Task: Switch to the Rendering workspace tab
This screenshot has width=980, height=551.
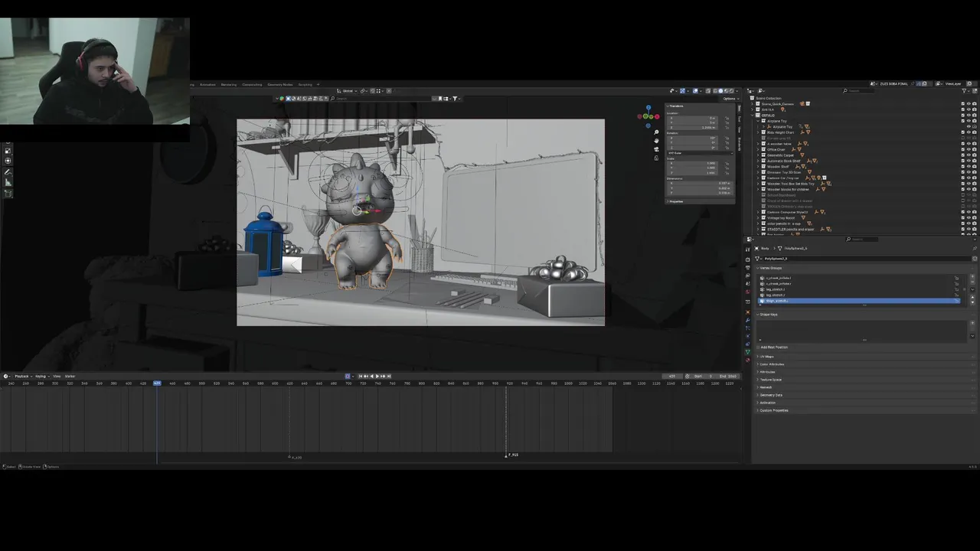Action: 229,84
